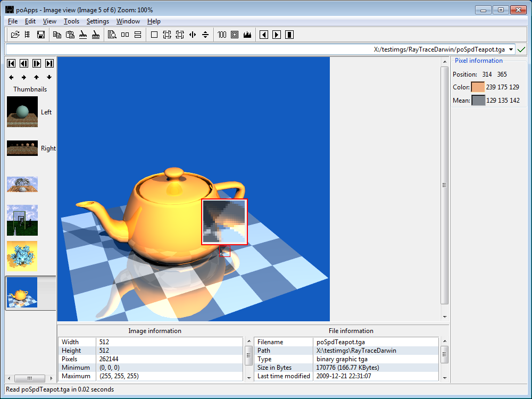This screenshot has width=532, height=399.
Task: Click the Pixels value 262144
Action: click(x=109, y=359)
